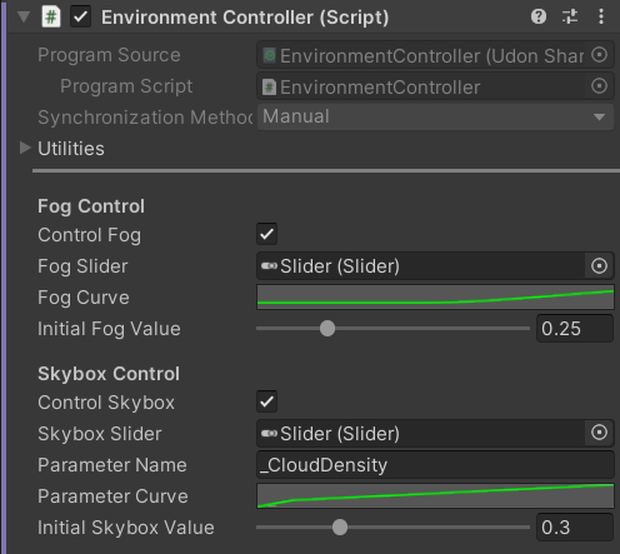Disable the Environment Controller script checkbox

click(81, 17)
